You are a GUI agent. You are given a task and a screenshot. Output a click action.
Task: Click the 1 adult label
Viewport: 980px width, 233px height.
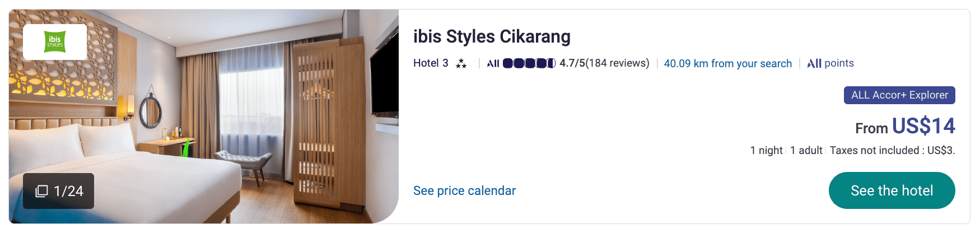click(x=806, y=150)
